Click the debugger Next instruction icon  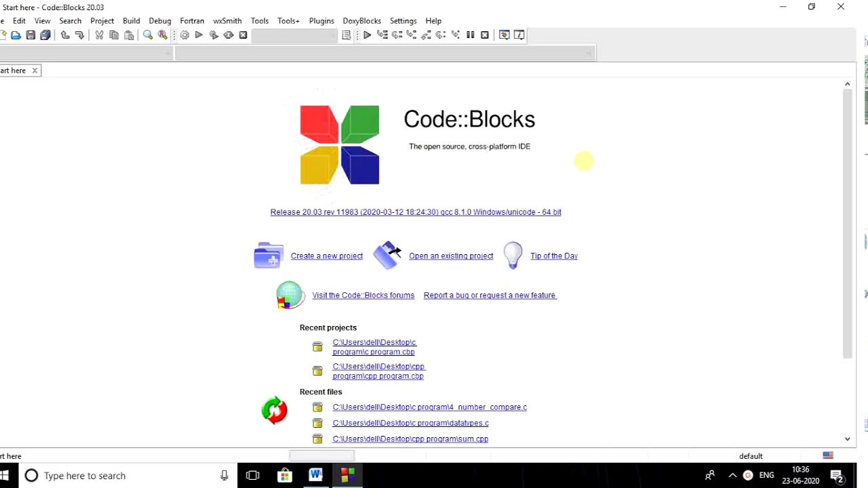[441, 35]
